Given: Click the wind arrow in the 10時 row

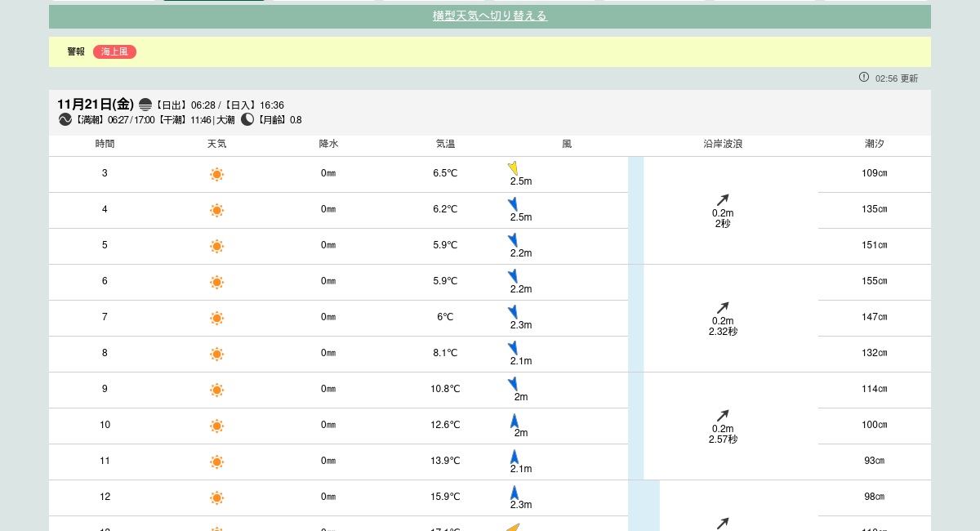Looking at the screenshot, I should click(514, 421).
